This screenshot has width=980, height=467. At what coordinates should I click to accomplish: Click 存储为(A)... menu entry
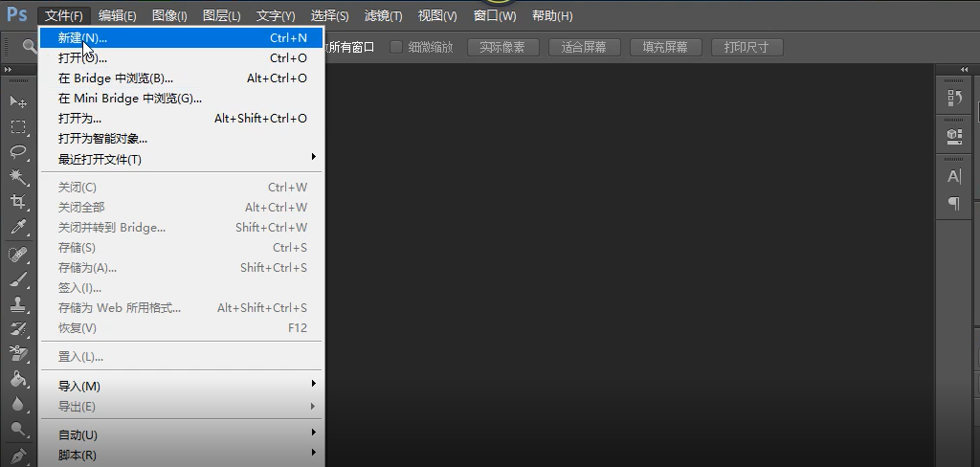coord(181,268)
